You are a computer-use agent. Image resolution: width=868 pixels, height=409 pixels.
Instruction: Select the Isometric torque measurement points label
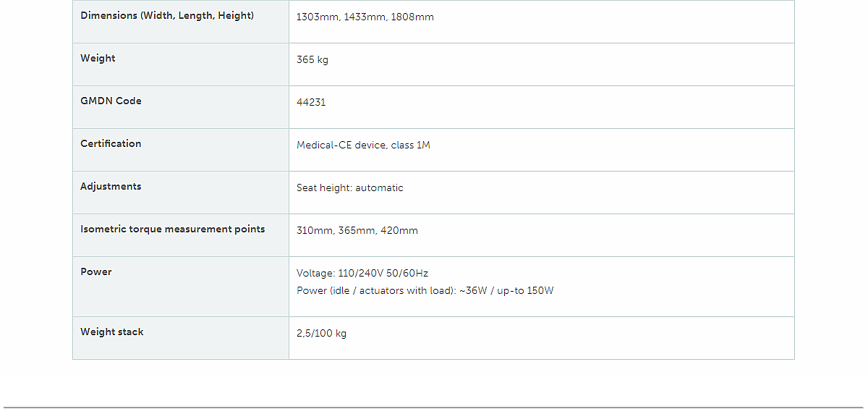click(172, 229)
